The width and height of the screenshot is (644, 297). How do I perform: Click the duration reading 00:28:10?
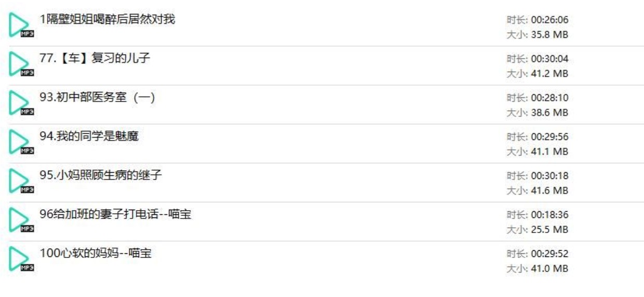[538, 98]
